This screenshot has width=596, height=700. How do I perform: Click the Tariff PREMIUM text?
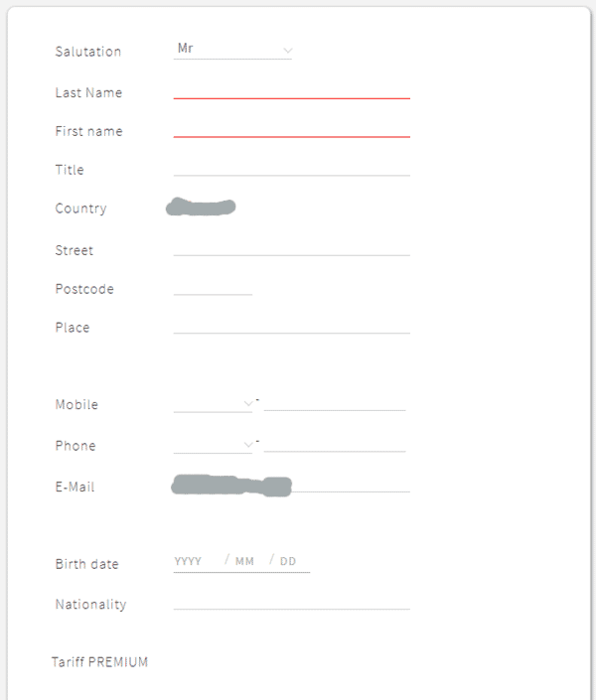tap(99, 662)
